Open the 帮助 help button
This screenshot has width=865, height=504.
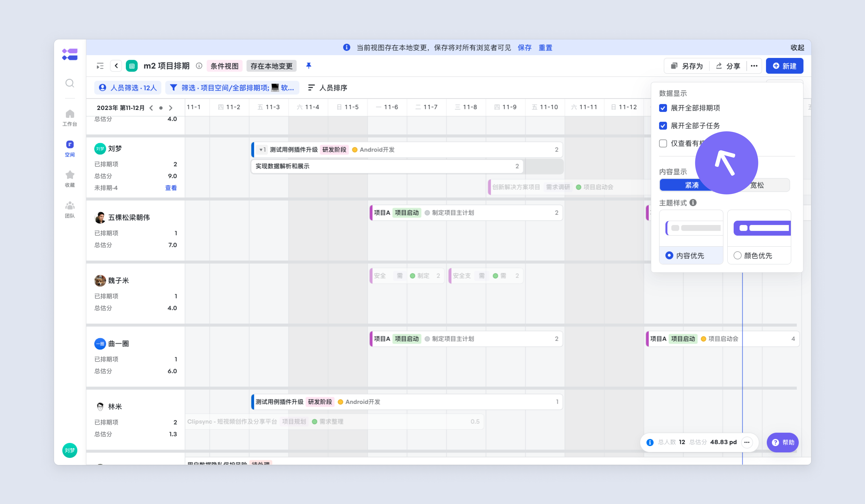click(783, 442)
